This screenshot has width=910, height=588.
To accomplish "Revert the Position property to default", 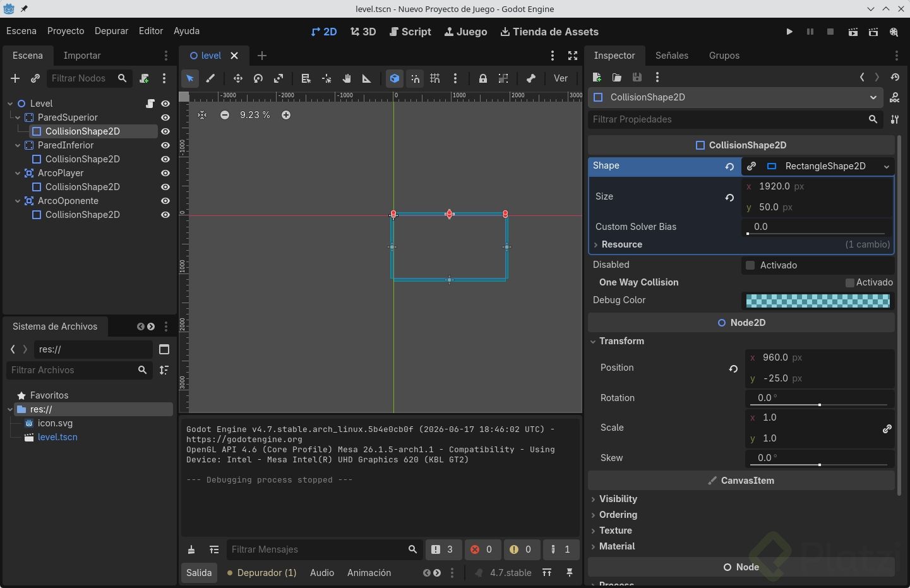I will (x=733, y=369).
